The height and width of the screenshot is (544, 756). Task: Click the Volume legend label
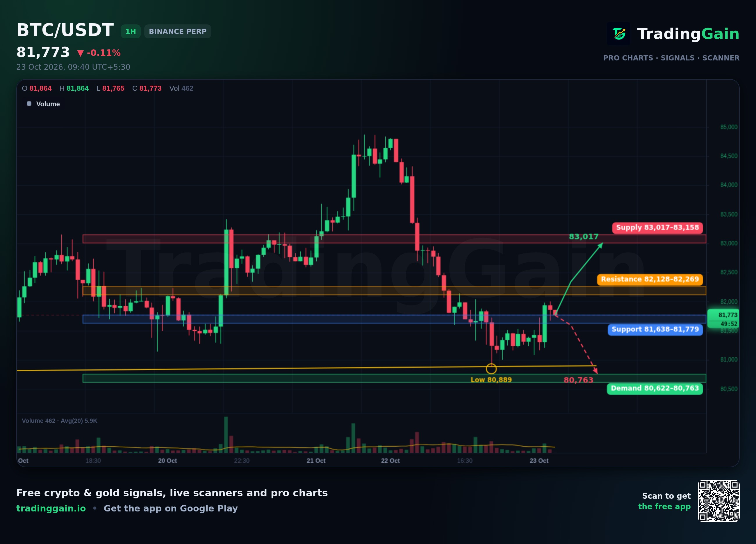48,104
